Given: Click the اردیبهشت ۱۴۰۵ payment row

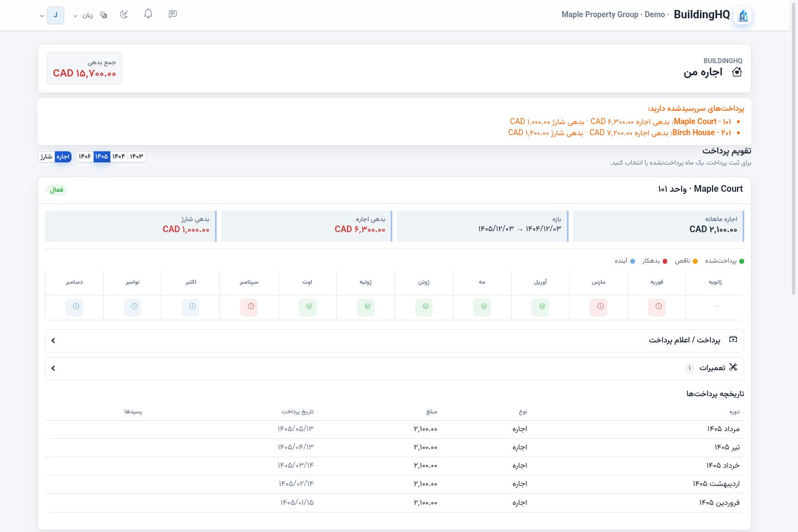Looking at the screenshot, I should 395,484.
